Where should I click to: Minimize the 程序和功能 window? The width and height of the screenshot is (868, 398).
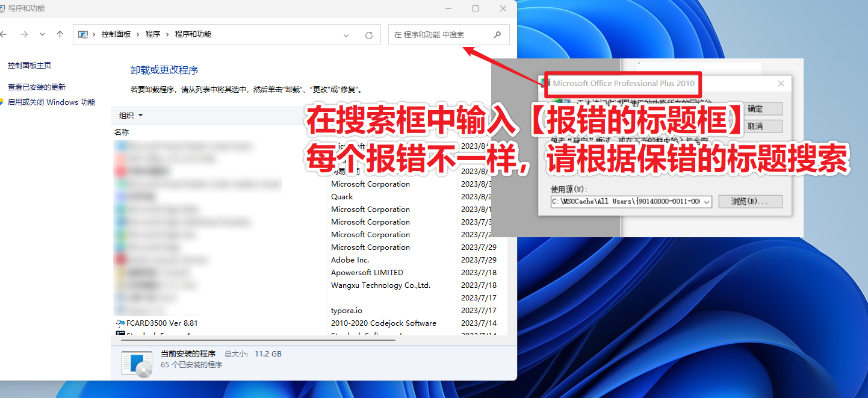448,8
